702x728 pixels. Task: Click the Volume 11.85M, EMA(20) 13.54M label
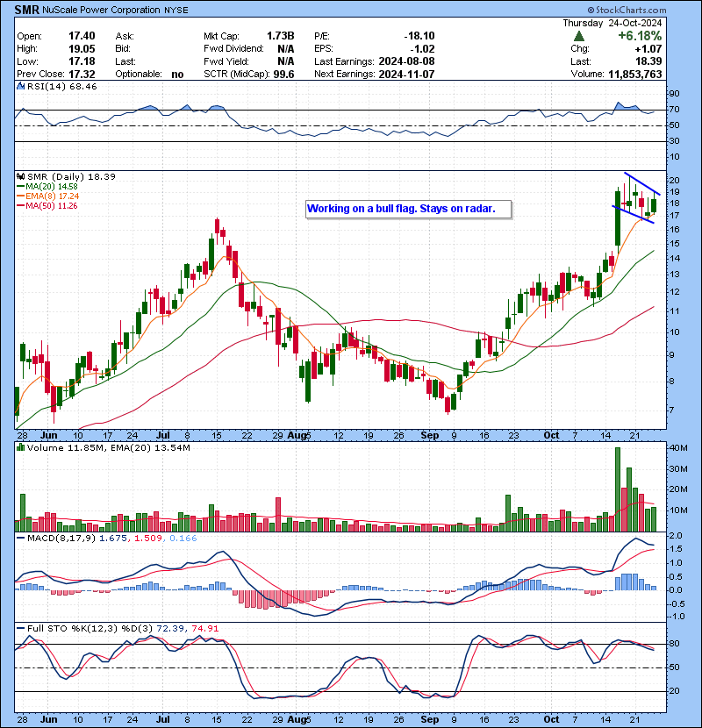pyautogui.click(x=108, y=447)
